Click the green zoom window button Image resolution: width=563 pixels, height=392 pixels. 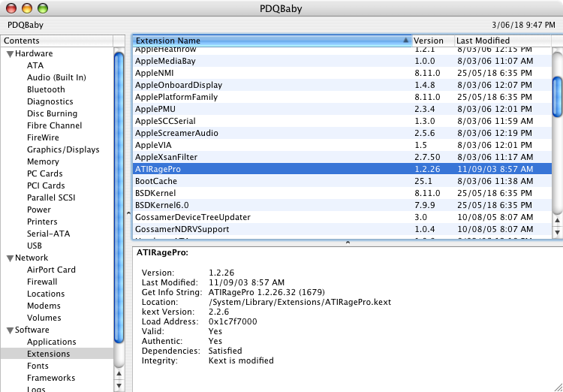point(43,8)
